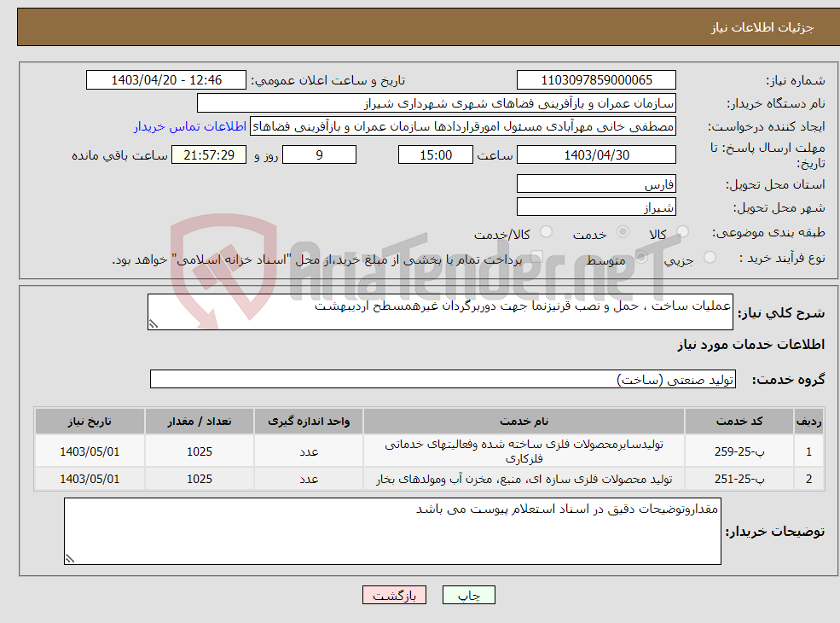Click the تولیدسایرمحصولات فلزی service name cell

tap(524, 451)
